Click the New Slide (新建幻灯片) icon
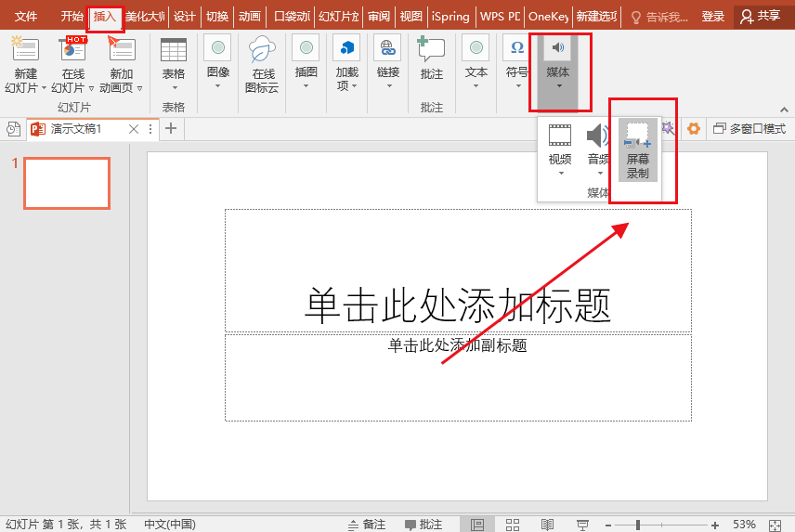The height and width of the screenshot is (532, 795). [x=25, y=49]
